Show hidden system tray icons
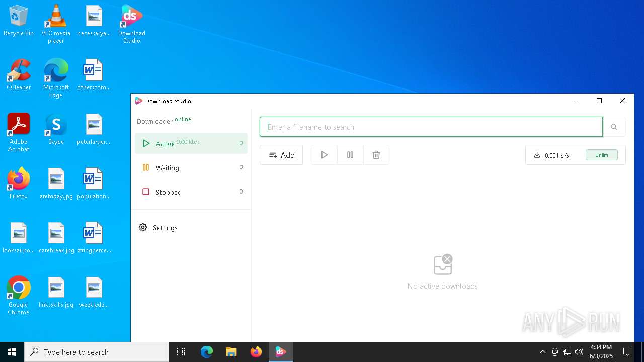The width and height of the screenshot is (644, 362). point(542,352)
